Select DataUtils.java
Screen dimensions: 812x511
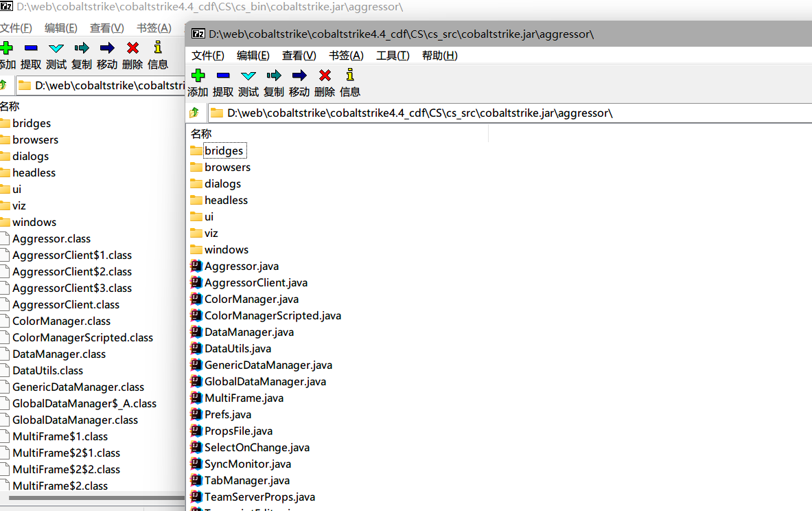pos(231,349)
